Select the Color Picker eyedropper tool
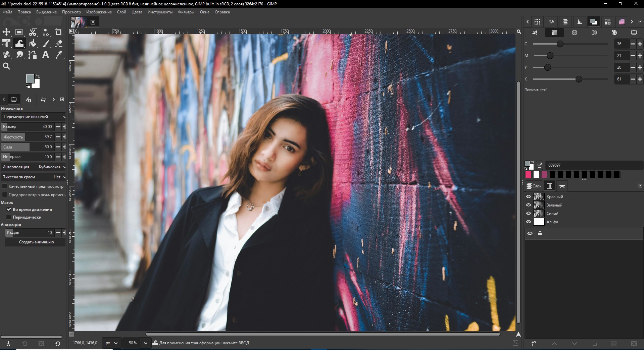The height and width of the screenshot is (350, 644). pyautogui.click(x=59, y=55)
